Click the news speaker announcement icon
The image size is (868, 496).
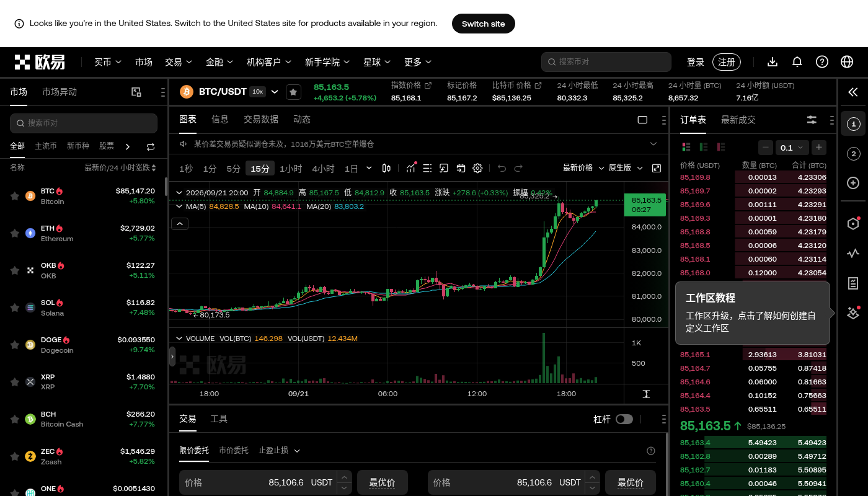pos(184,144)
